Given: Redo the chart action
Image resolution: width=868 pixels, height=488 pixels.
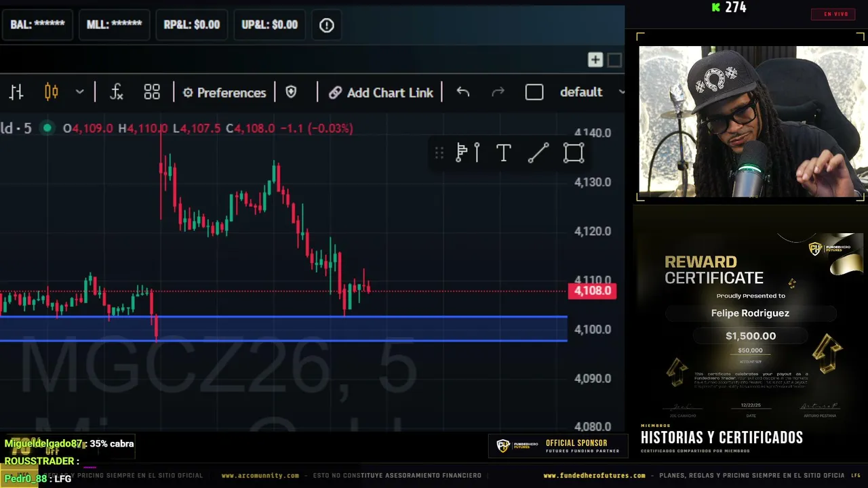Looking at the screenshot, I should pyautogui.click(x=498, y=92).
